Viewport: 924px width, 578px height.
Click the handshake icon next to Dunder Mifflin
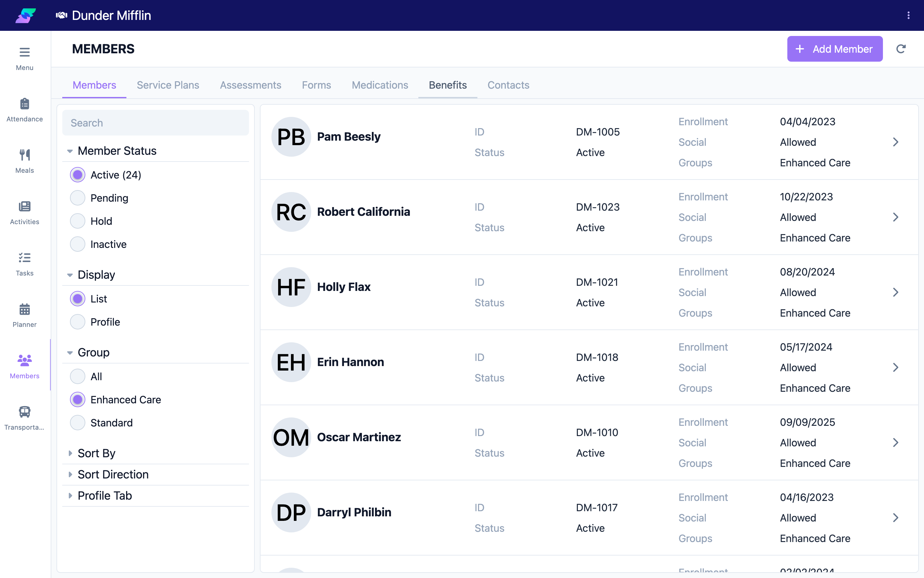[x=62, y=15]
